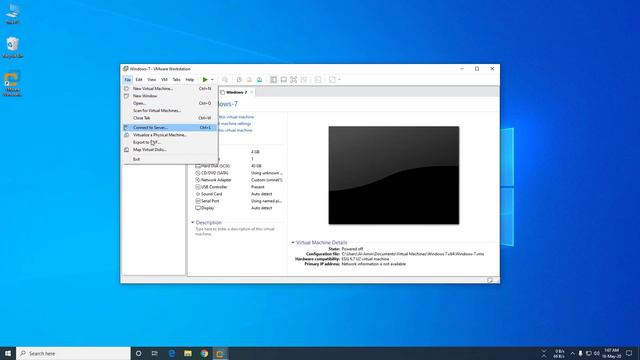This screenshot has height=360, width=640.
Task: Collapse the Description section
Action: (x=193, y=222)
